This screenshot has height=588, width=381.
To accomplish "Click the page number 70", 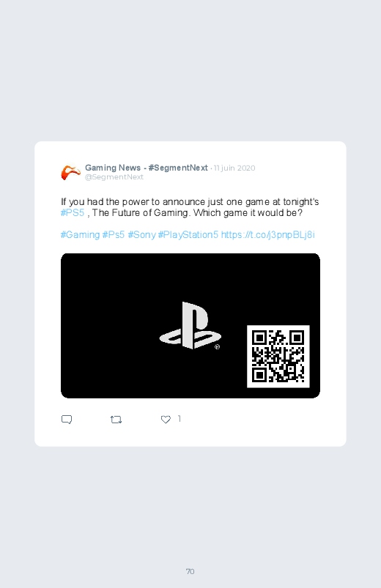I will 190,571.
